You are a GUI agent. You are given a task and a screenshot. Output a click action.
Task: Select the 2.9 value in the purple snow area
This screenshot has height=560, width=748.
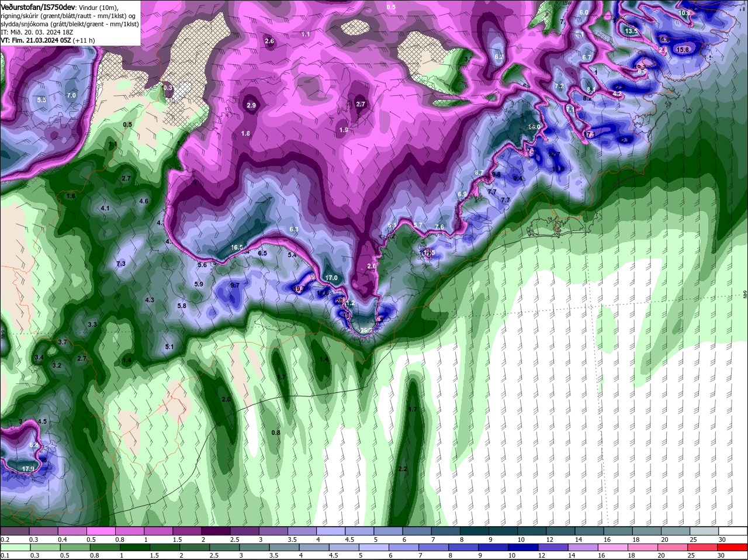[x=251, y=105]
